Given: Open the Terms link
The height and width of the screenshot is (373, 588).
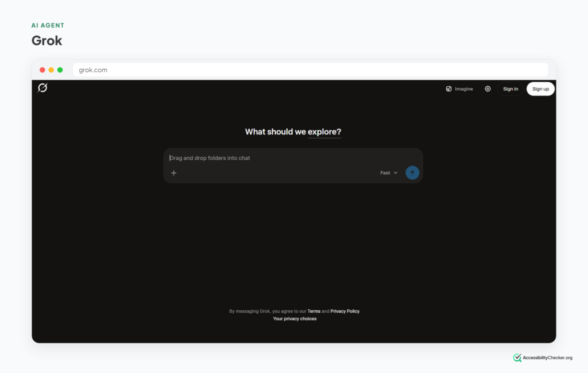Looking at the screenshot, I should (314, 311).
